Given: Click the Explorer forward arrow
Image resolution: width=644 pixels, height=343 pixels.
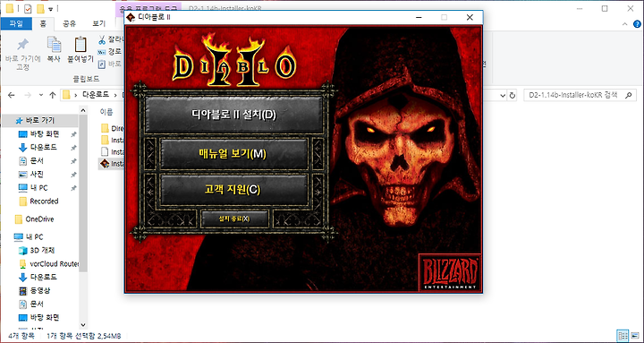Looking at the screenshot, I should (28, 95).
